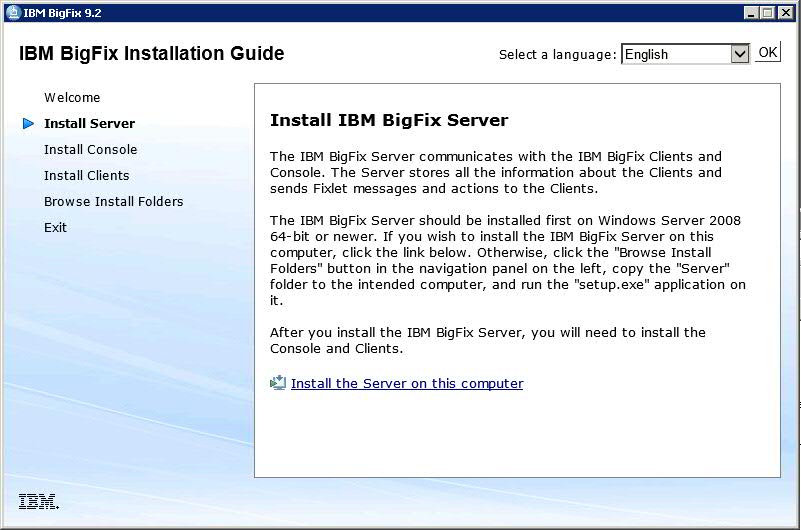Minimize the IBM BigFix window
This screenshot has width=801, height=530.
(750, 13)
